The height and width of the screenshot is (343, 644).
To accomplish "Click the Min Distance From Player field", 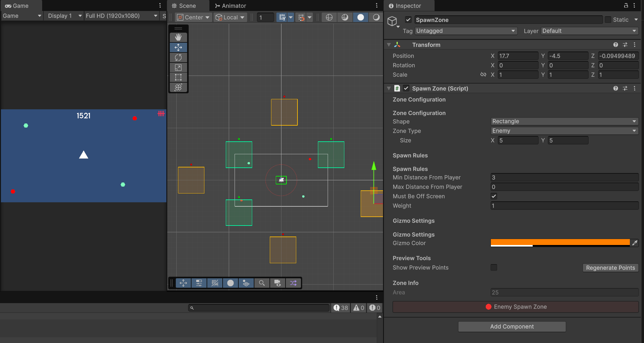I will pos(564,177).
